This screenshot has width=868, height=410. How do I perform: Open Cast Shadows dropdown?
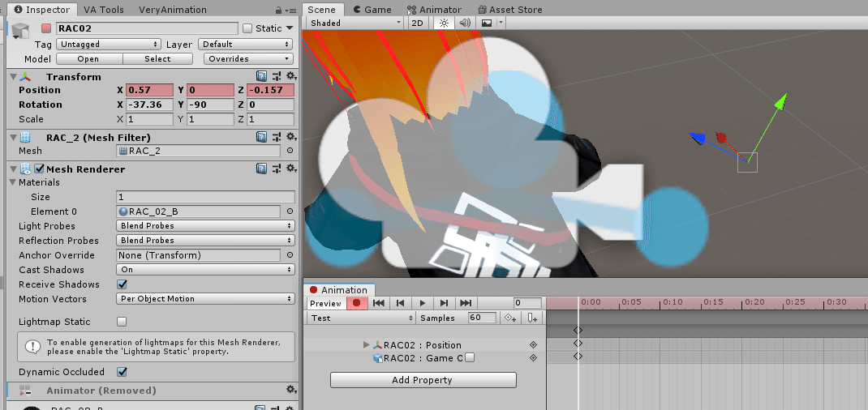[x=204, y=270]
